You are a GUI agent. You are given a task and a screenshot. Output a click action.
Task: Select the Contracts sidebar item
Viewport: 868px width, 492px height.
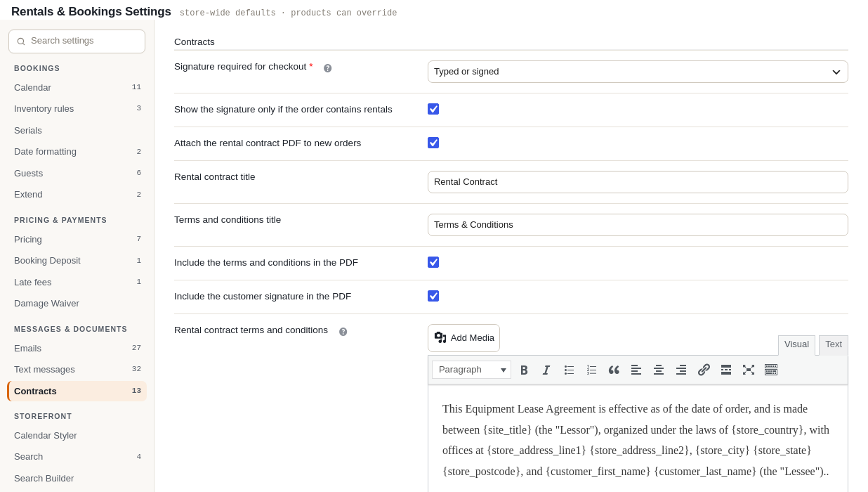coord(77,391)
